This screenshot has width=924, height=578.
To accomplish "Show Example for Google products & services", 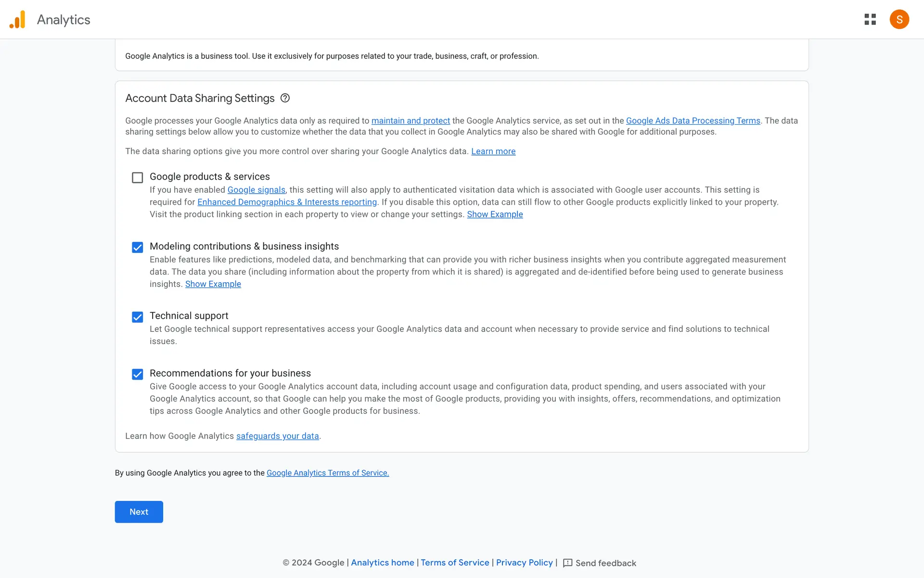I will coord(494,214).
